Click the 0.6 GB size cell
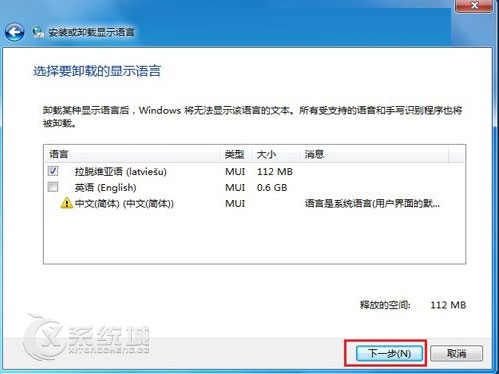499x374 pixels. (x=272, y=188)
